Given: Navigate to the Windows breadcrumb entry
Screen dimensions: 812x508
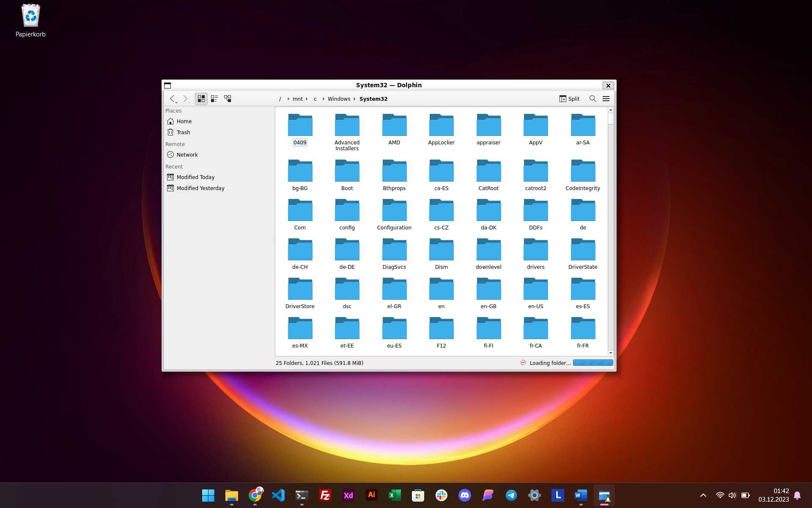Looking at the screenshot, I should [339, 99].
